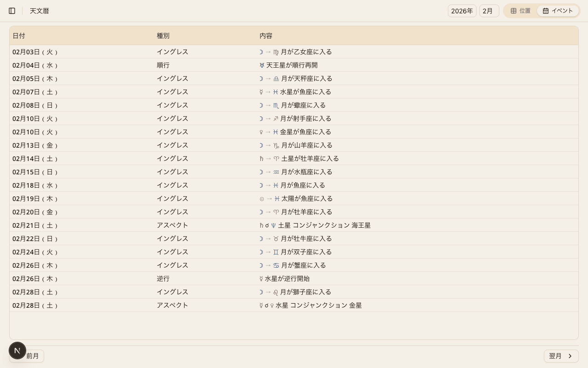Open the 2月 month selector

489,11
